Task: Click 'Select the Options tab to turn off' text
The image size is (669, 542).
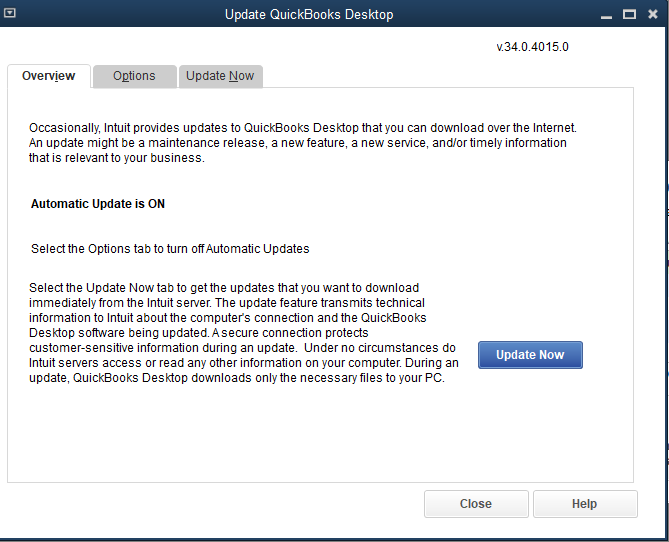Action: 117,249
